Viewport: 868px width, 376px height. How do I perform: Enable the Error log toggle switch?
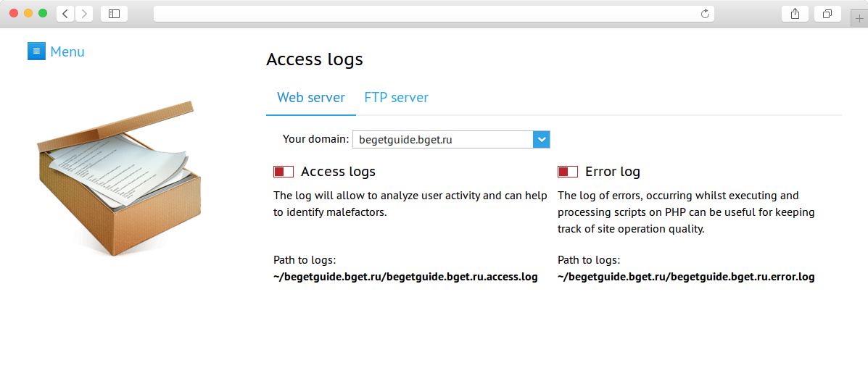(567, 172)
